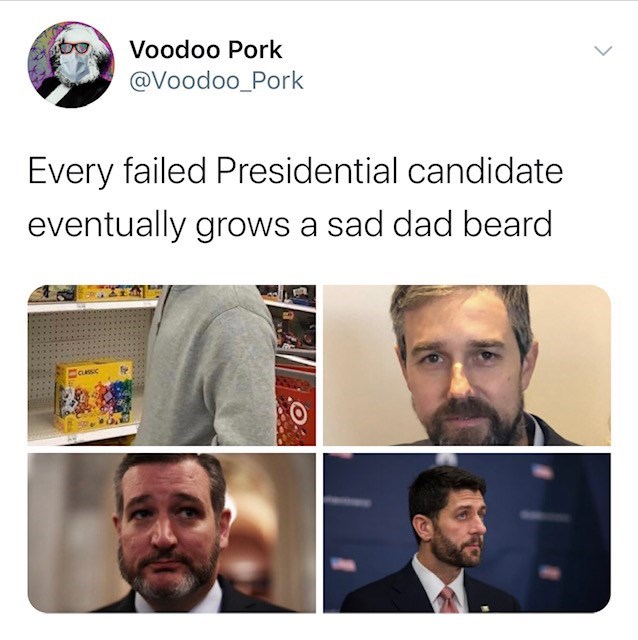Expand the tweet options chevron

pos(603,50)
